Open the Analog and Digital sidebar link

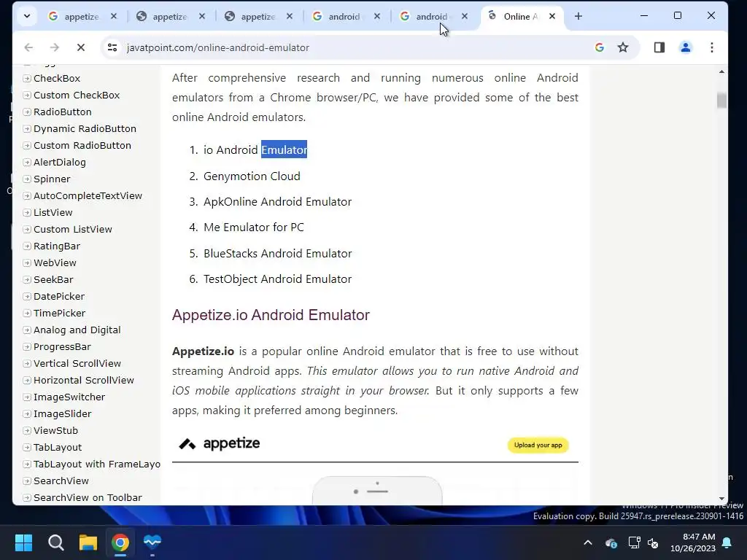(x=77, y=330)
